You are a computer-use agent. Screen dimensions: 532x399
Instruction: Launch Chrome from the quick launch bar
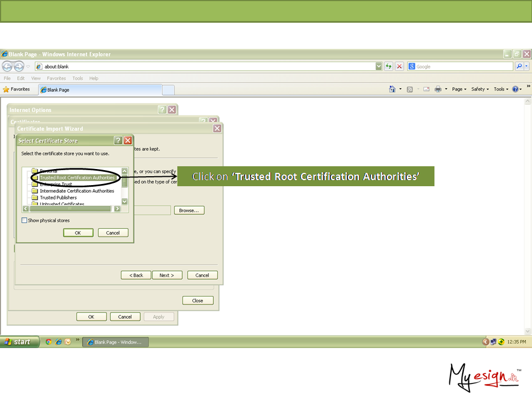49,342
